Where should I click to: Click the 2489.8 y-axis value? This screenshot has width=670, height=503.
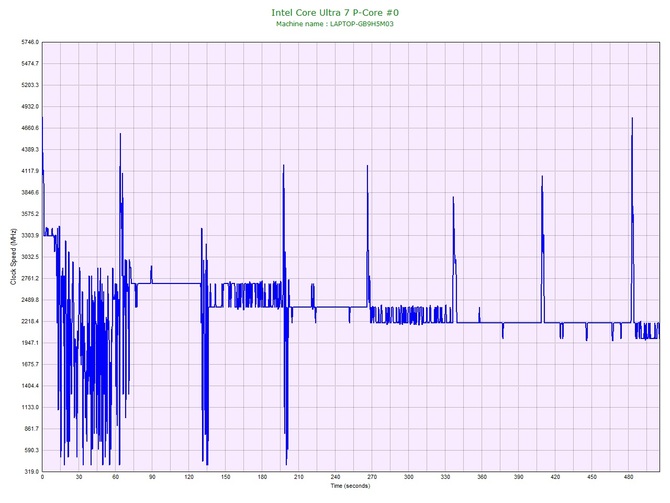point(30,300)
